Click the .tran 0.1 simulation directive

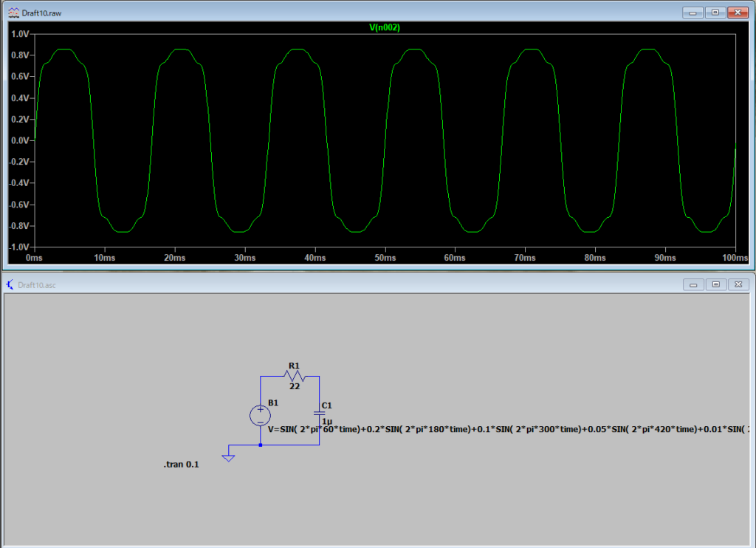(181, 465)
